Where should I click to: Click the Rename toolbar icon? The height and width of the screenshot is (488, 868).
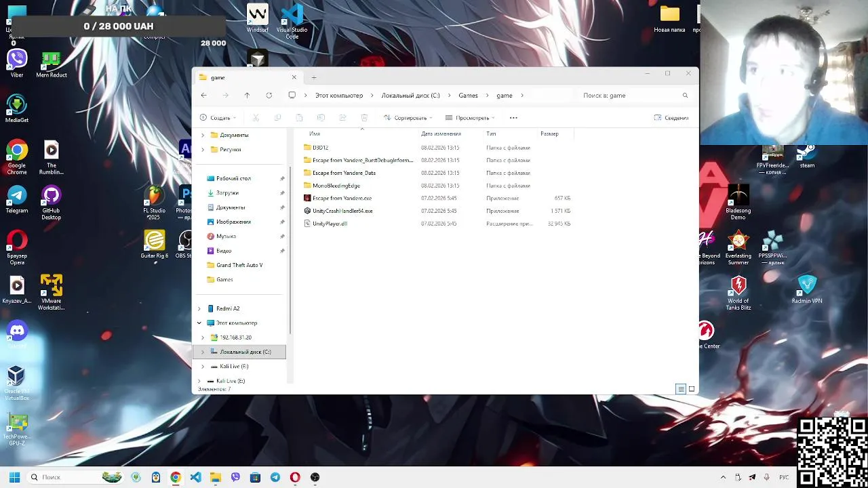pyautogui.click(x=321, y=118)
